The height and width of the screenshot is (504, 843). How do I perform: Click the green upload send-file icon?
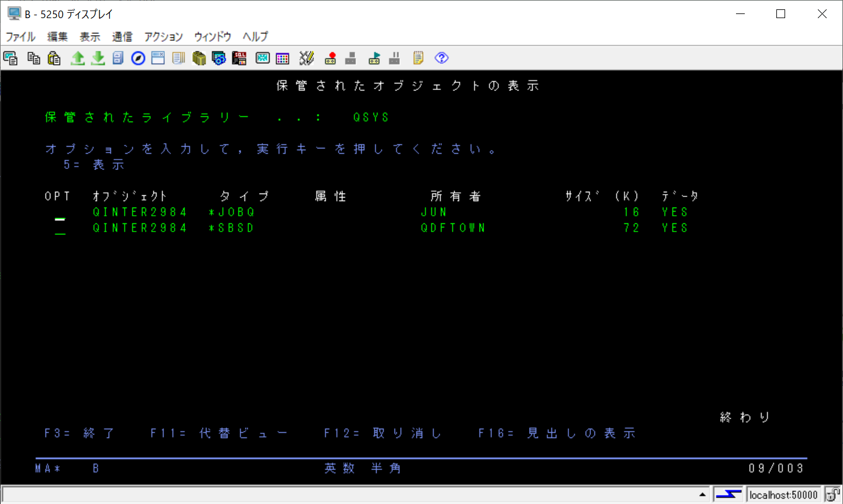(x=77, y=58)
